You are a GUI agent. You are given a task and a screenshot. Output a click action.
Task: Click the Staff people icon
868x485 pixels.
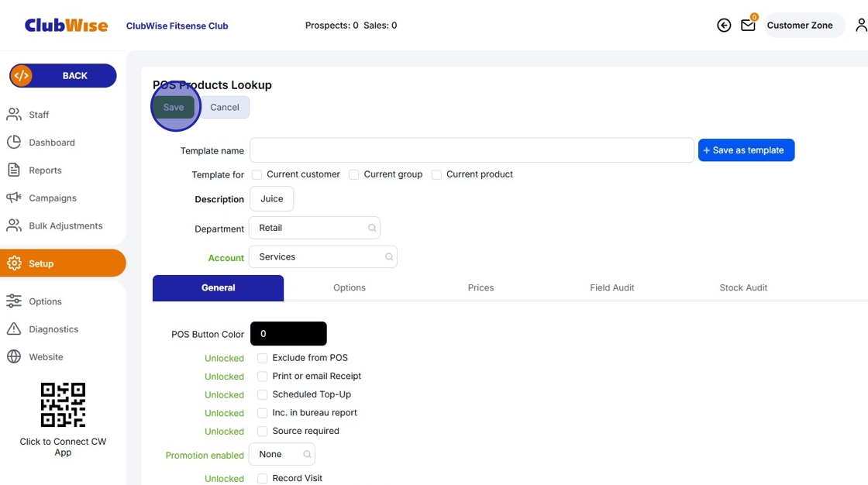click(x=14, y=115)
